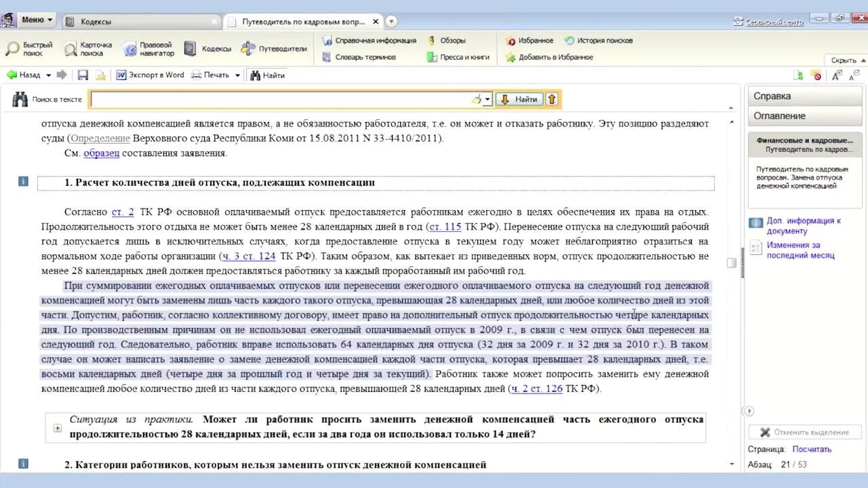Click Найти button with down arrow
868x488 pixels.
[x=519, y=99]
